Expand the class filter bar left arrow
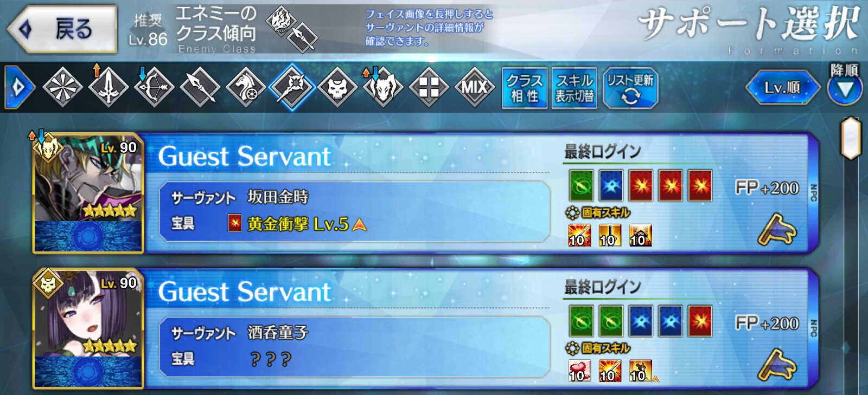 click(x=19, y=87)
